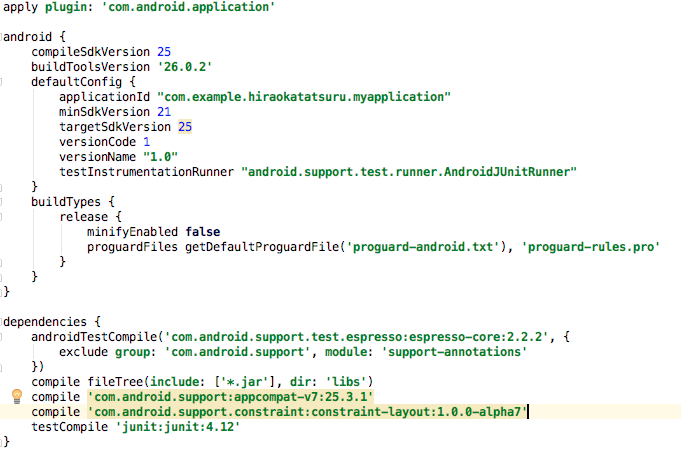Click the appcompat-v7:25.3.1 dependency string
This screenshot has width=681, height=454.
coord(230,396)
